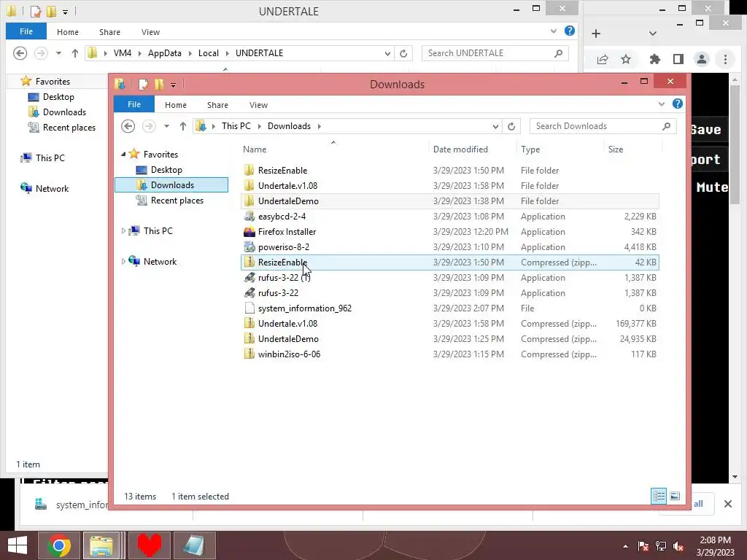Select easybcd-2-4 application icon
This screenshot has width=747, height=560.
(x=249, y=216)
